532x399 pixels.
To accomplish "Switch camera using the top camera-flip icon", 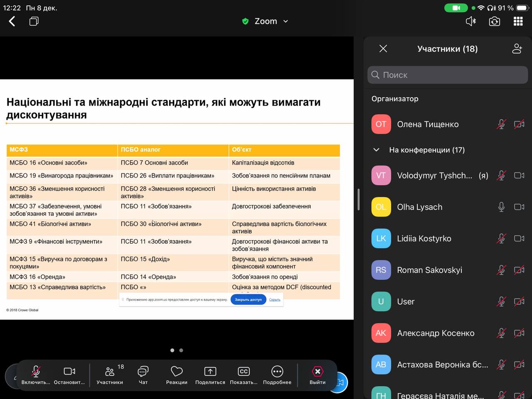I will [x=494, y=21].
